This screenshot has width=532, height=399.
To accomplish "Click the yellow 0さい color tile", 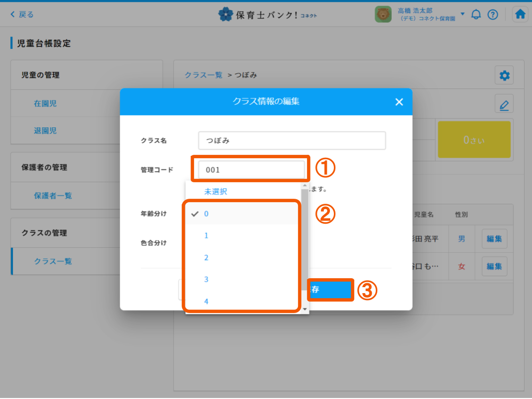I will coord(474,140).
